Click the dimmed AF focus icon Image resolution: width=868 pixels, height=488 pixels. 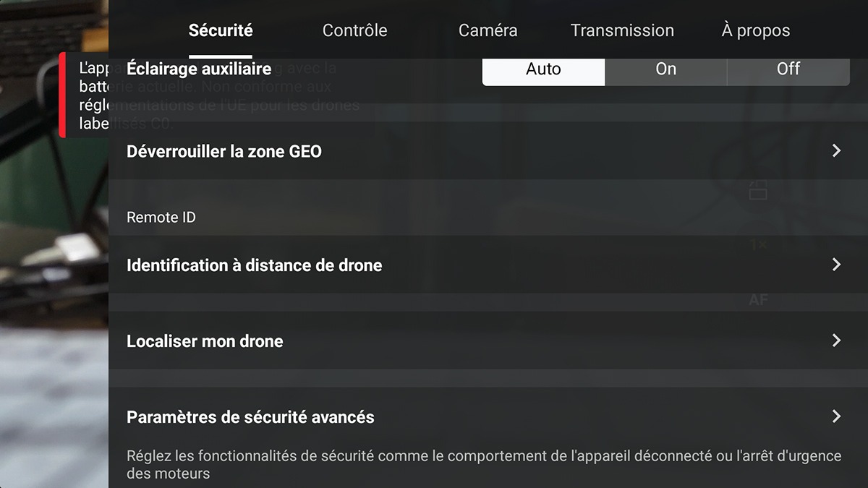tap(758, 299)
